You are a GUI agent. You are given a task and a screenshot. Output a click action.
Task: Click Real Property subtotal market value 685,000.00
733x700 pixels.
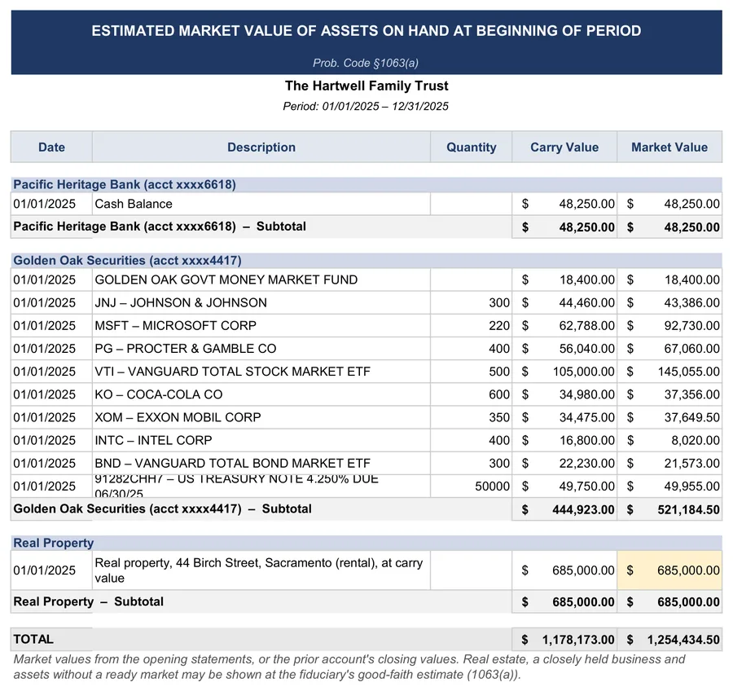point(669,601)
